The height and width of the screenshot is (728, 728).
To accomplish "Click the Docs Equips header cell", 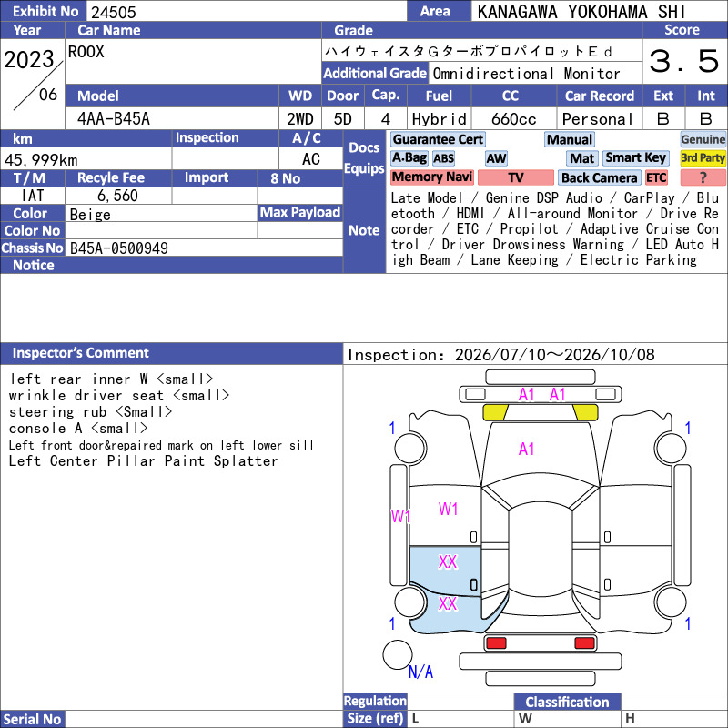I will 364,157.
